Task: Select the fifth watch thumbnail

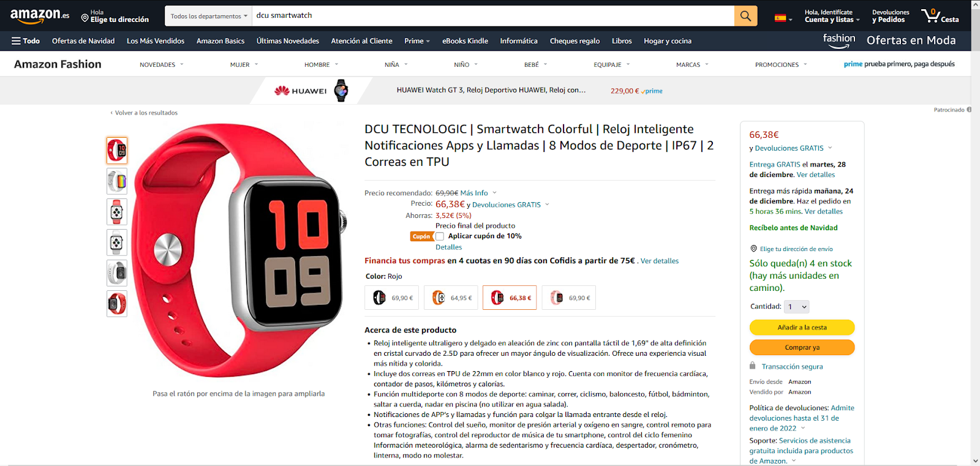Action: (x=117, y=273)
